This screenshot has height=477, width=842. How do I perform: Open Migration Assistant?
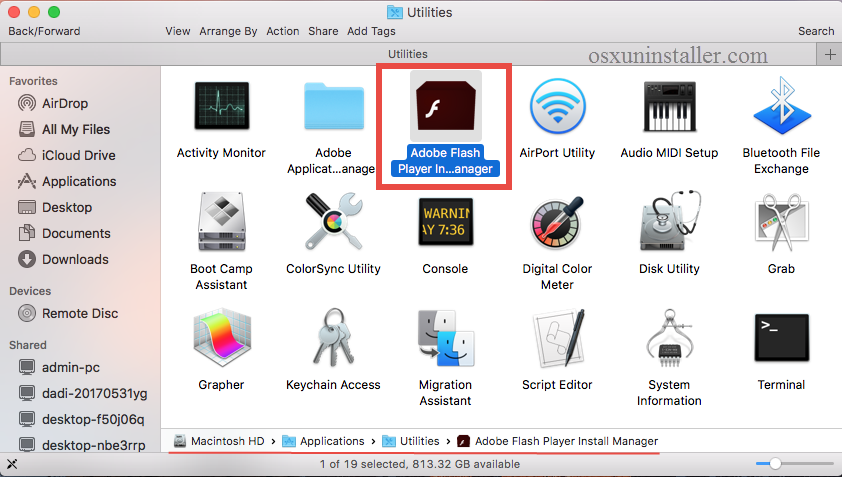(x=446, y=338)
